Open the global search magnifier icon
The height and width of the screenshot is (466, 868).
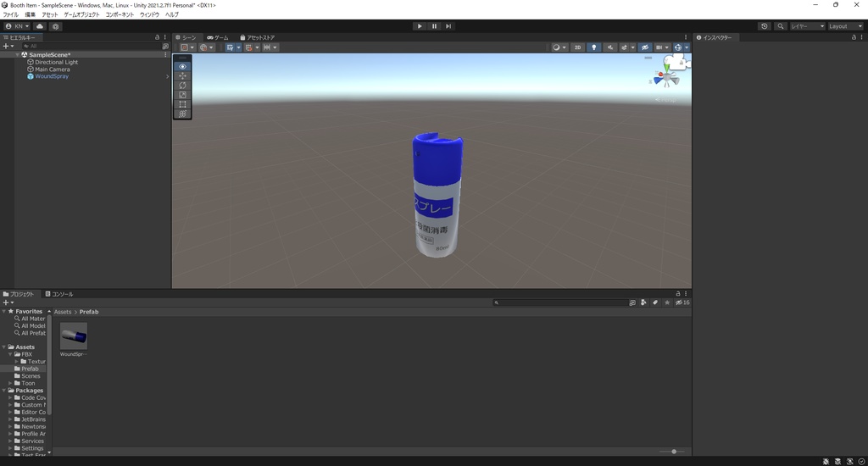781,26
